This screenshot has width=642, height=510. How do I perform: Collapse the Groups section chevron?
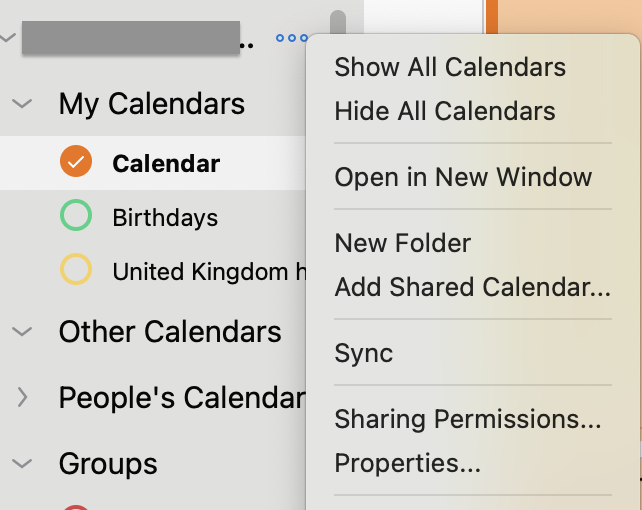click(22, 463)
